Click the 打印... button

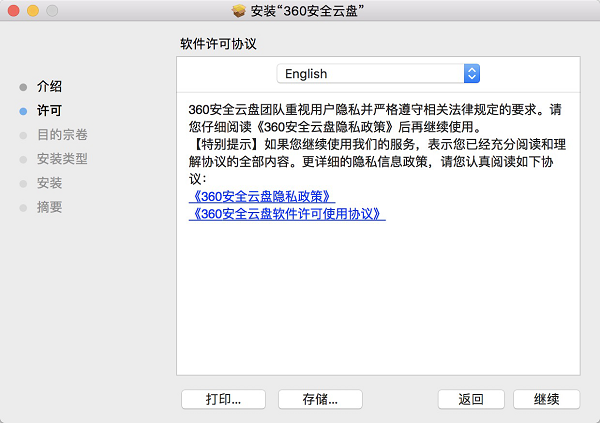click(x=223, y=399)
